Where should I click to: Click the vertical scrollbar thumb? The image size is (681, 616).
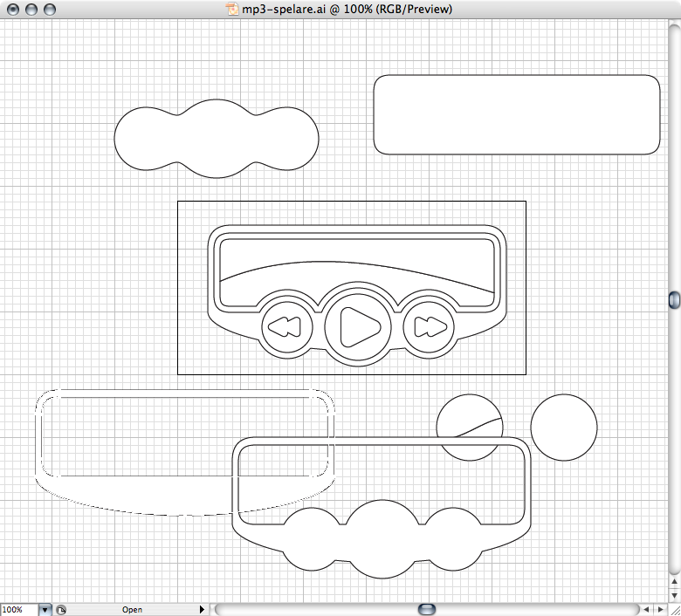tap(674, 300)
